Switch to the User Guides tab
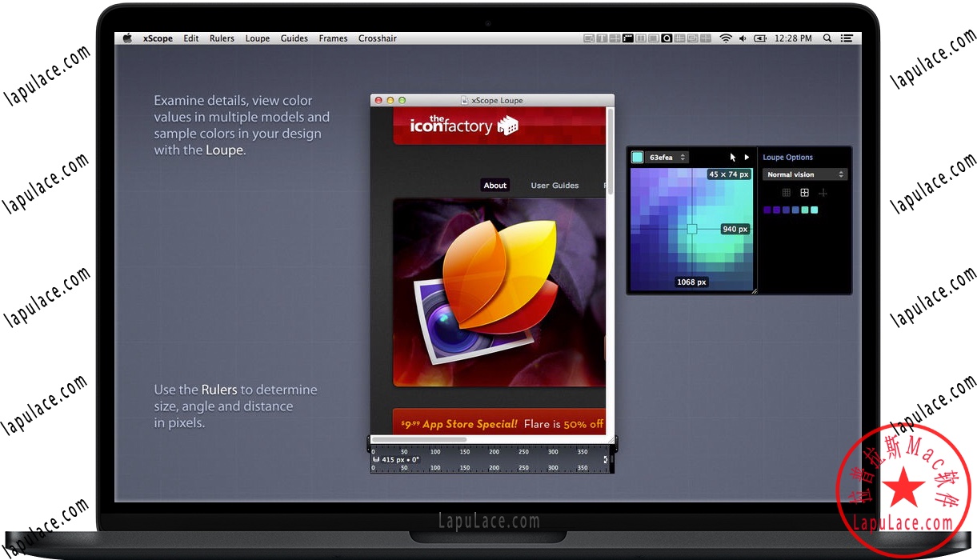 point(555,186)
